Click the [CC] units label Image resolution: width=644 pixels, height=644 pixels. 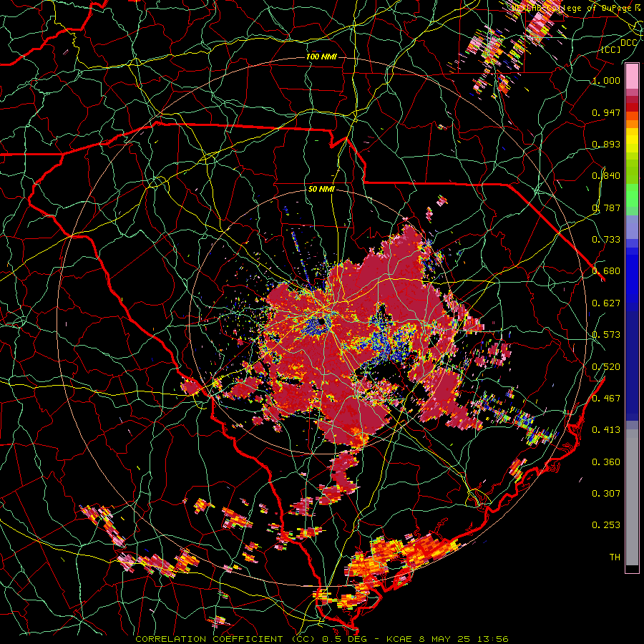(x=611, y=49)
